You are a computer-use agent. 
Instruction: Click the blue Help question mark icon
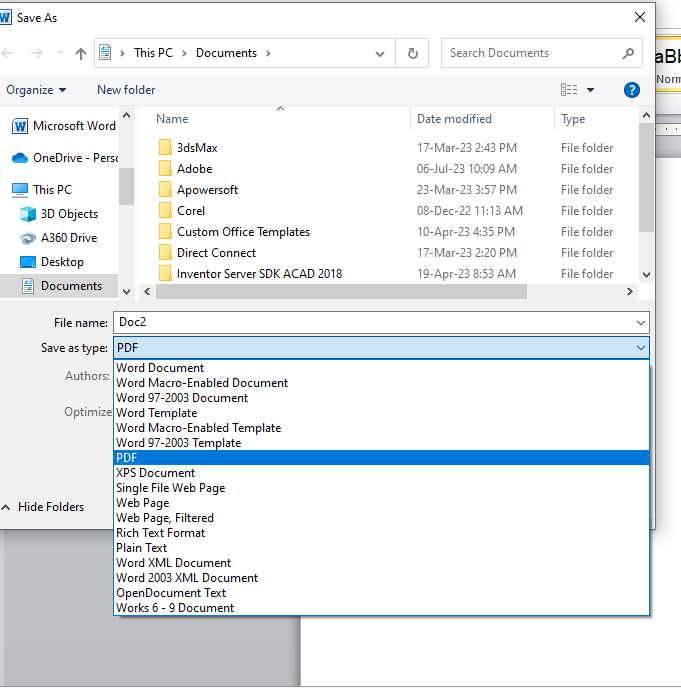pyautogui.click(x=631, y=90)
